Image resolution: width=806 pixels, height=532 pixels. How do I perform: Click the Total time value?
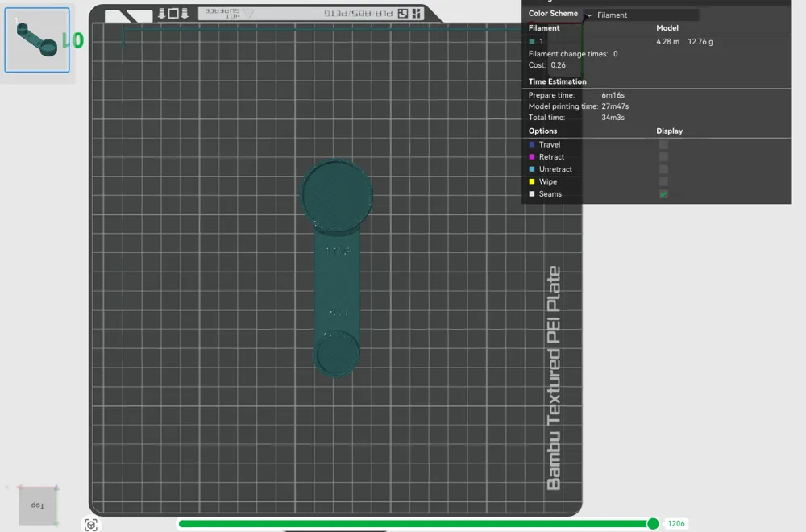(x=613, y=118)
